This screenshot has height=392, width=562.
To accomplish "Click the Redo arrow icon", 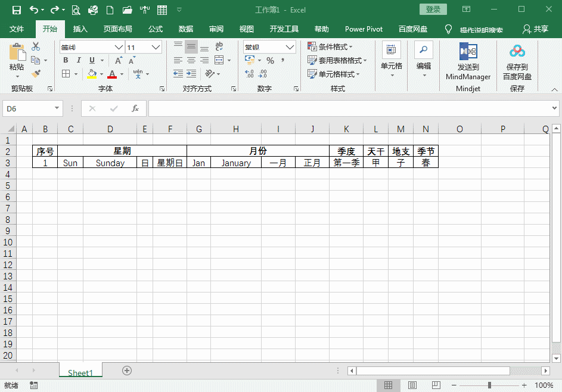I will coord(55,10).
